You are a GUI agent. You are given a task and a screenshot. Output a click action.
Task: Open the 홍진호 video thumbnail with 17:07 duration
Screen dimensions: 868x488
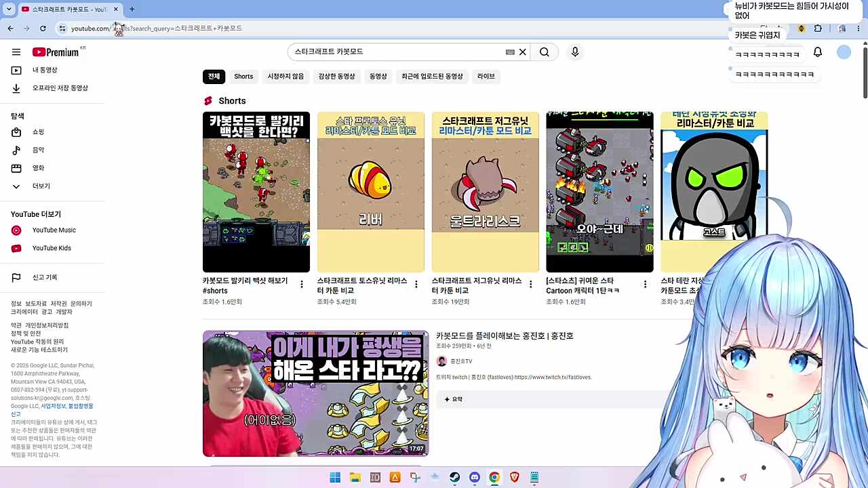click(315, 394)
